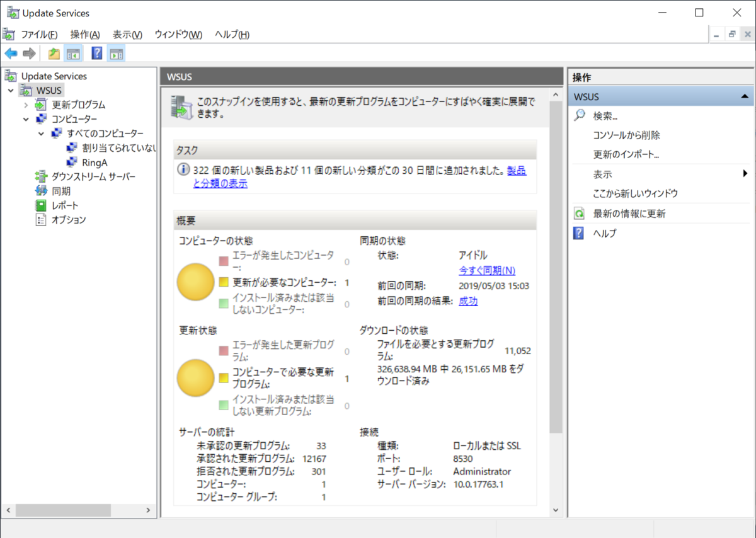Screen dimensions: 756x538
Task: Open the 表示 submenu arrow
Action: tap(745, 174)
